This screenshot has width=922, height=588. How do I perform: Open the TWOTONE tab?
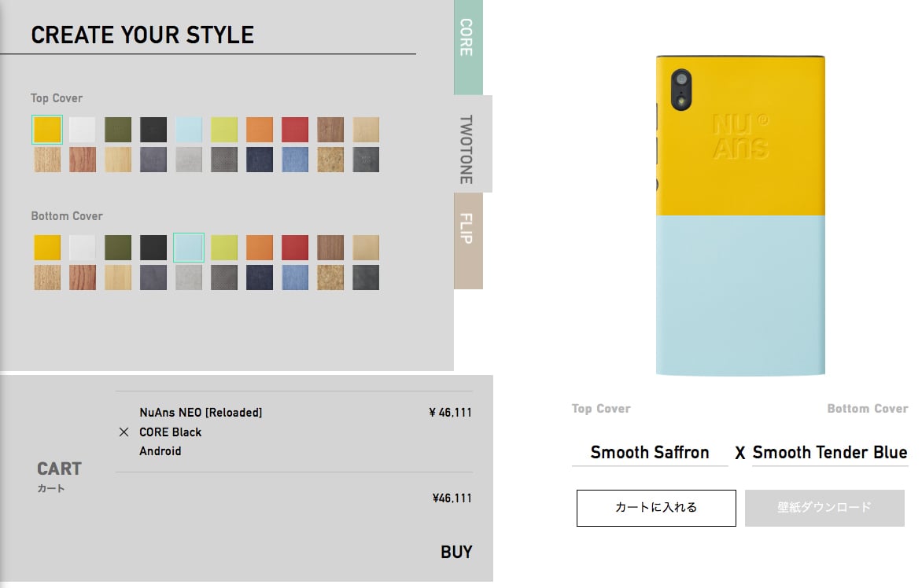click(472, 144)
